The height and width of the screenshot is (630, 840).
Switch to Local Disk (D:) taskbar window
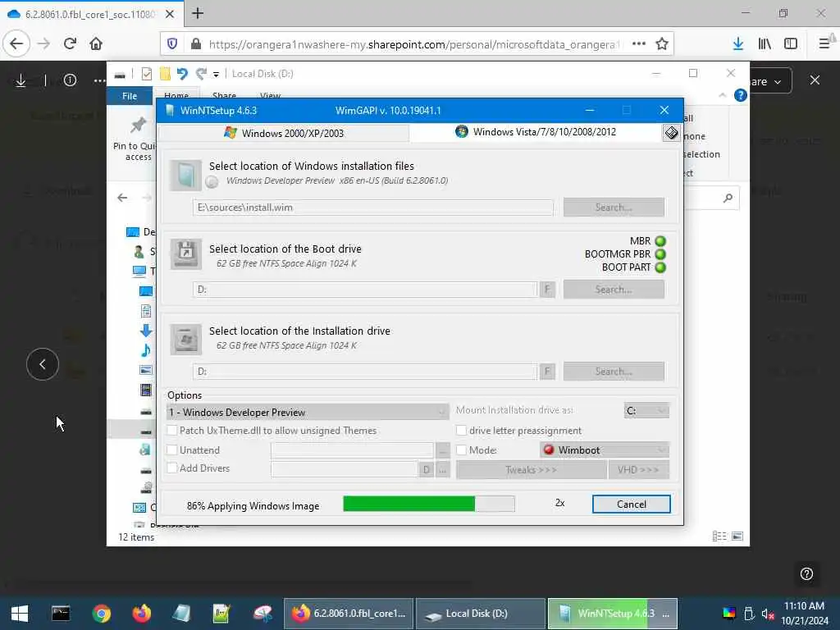click(480, 614)
